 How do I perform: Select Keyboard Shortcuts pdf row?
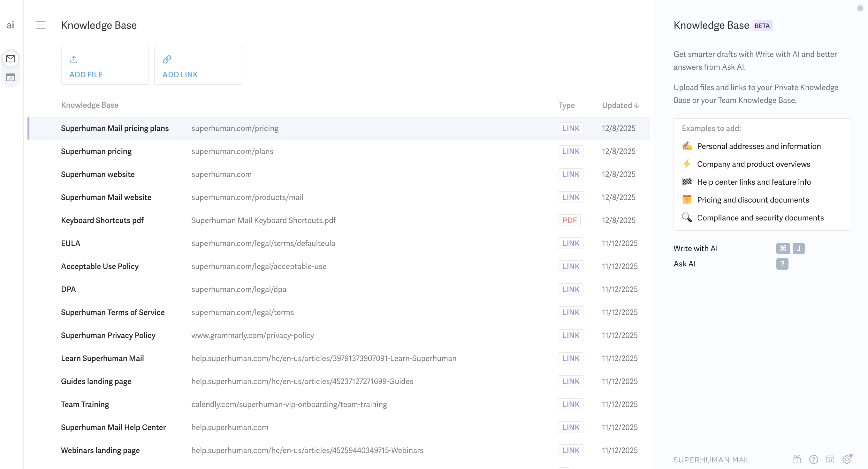point(338,220)
